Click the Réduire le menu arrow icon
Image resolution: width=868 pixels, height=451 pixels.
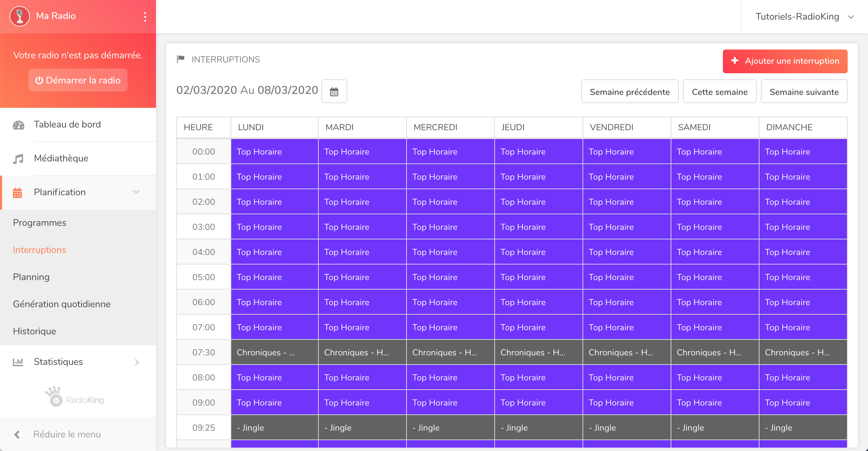click(17, 434)
